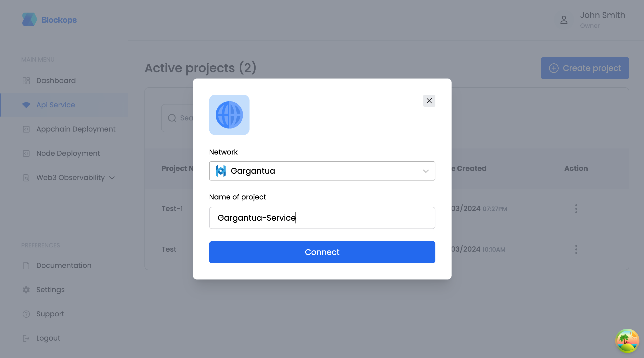Click the Support question mark icon
Viewport: 644px width, 358px height.
(x=26, y=314)
